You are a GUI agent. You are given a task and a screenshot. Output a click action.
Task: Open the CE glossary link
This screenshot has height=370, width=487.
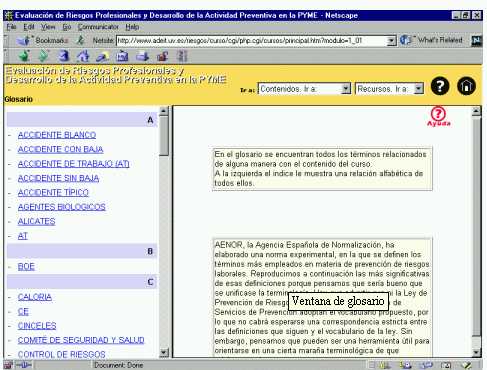click(23, 312)
